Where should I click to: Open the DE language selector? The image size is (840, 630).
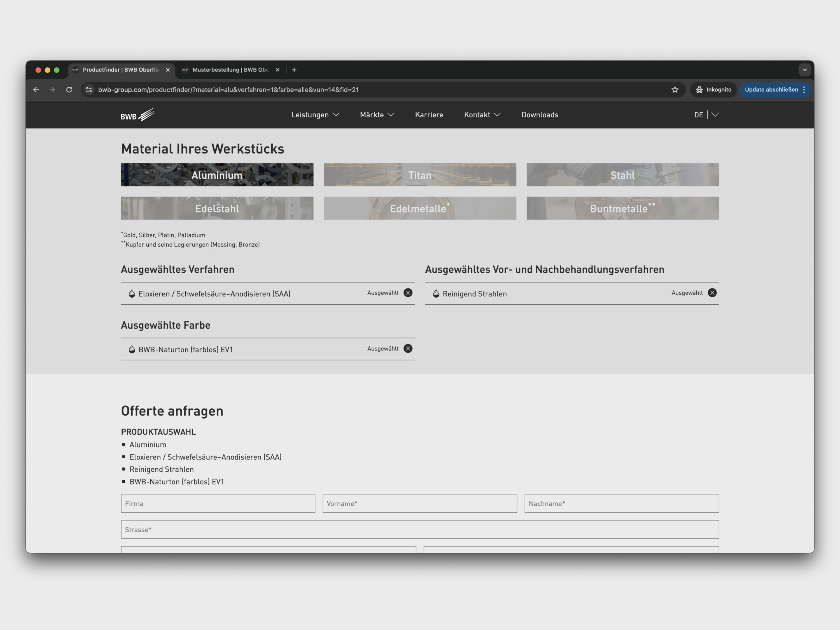[x=706, y=115]
